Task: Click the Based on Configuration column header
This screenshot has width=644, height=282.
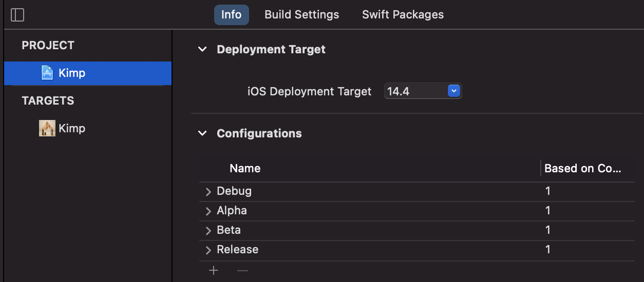Action: coord(582,168)
